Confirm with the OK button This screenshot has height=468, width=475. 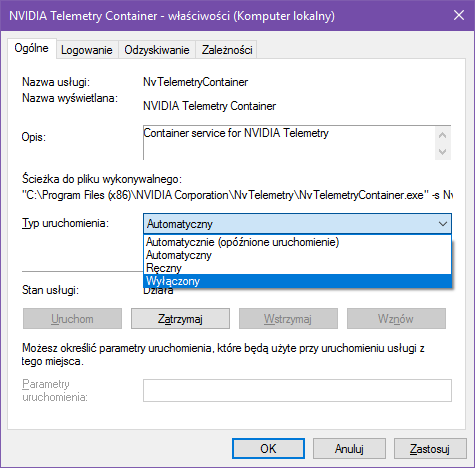(268, 448)
